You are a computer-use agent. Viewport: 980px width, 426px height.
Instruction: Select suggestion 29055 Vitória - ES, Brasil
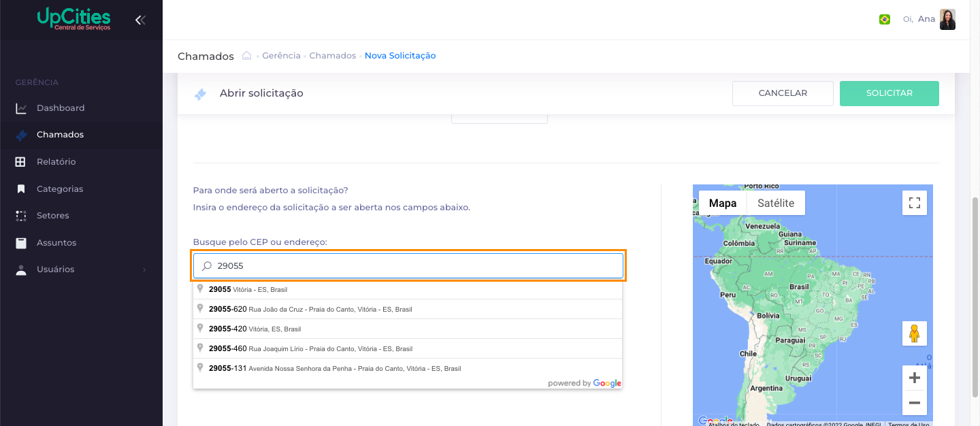(x=408, y=289)
